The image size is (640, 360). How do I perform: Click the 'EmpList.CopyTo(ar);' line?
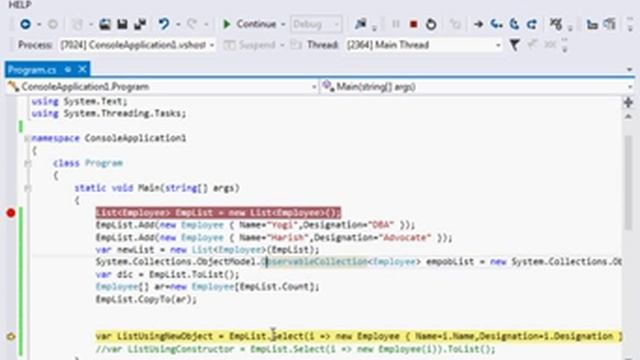pos(146,299)
